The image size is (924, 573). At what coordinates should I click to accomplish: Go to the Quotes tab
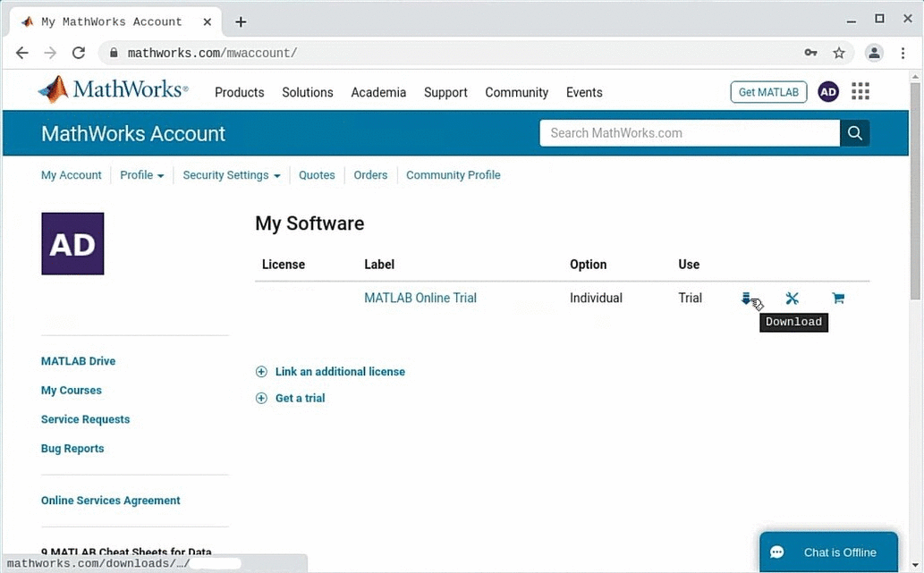point(317,175)
